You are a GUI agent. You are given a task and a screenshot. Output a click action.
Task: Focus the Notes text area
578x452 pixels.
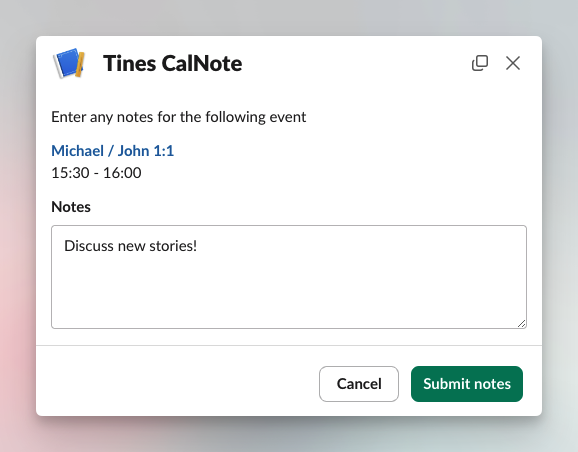[289, 277]
